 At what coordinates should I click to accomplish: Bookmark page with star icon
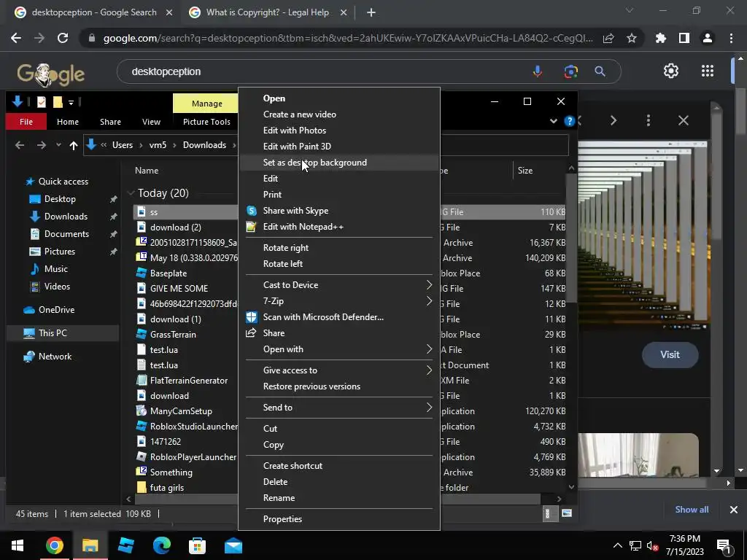point(632,38)
